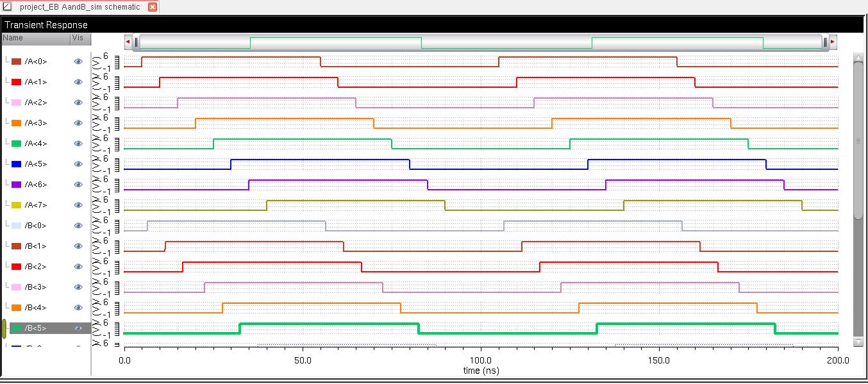Click the /B<0> light blue swatch
Screen dimensions: 868x384
[x=17, y=226]
